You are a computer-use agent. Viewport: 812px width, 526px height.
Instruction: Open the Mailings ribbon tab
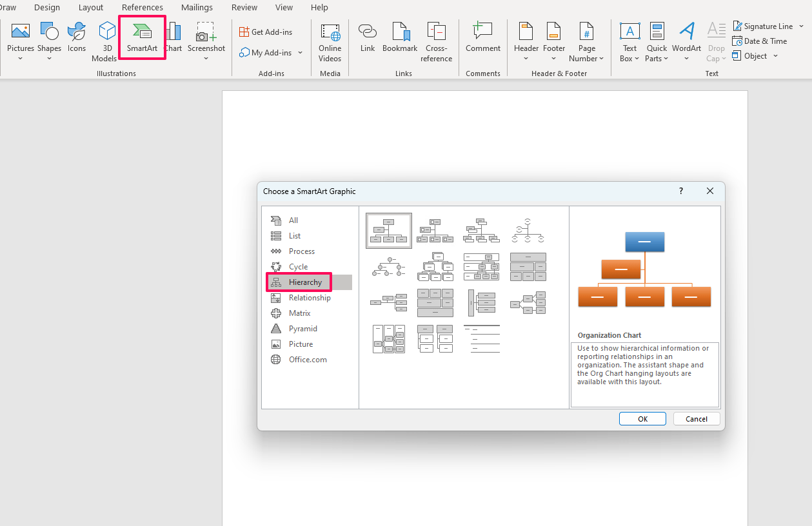[197, 8]
